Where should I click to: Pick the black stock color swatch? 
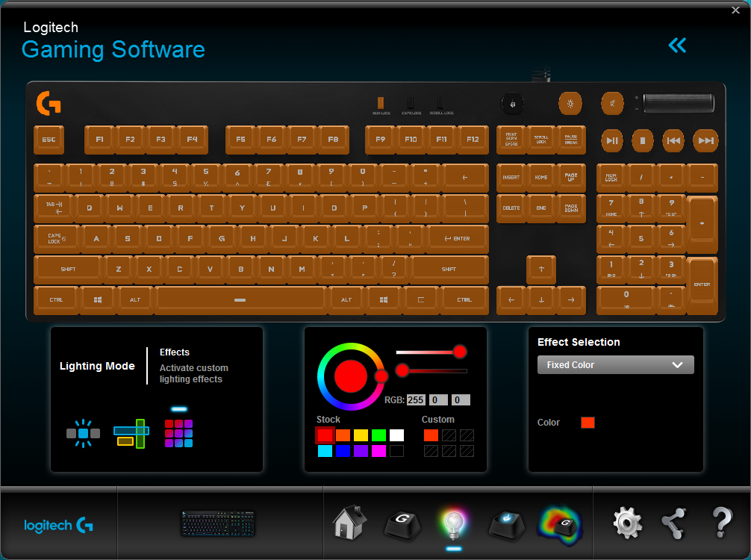click(396, 451)
